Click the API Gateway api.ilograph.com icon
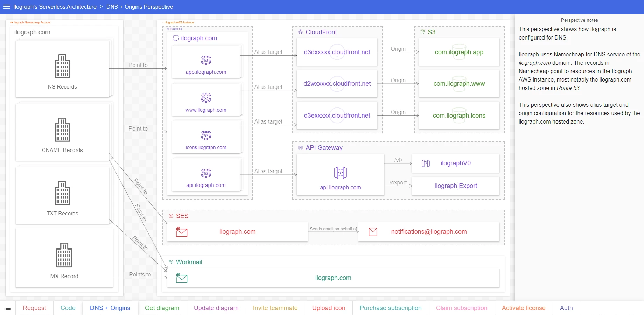Image resolution: width=644 pixels, height=315 pixels. click(341, 172)
